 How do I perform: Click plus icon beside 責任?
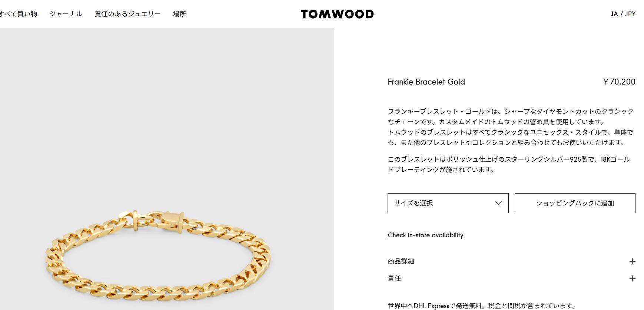(x=632, y=278)
